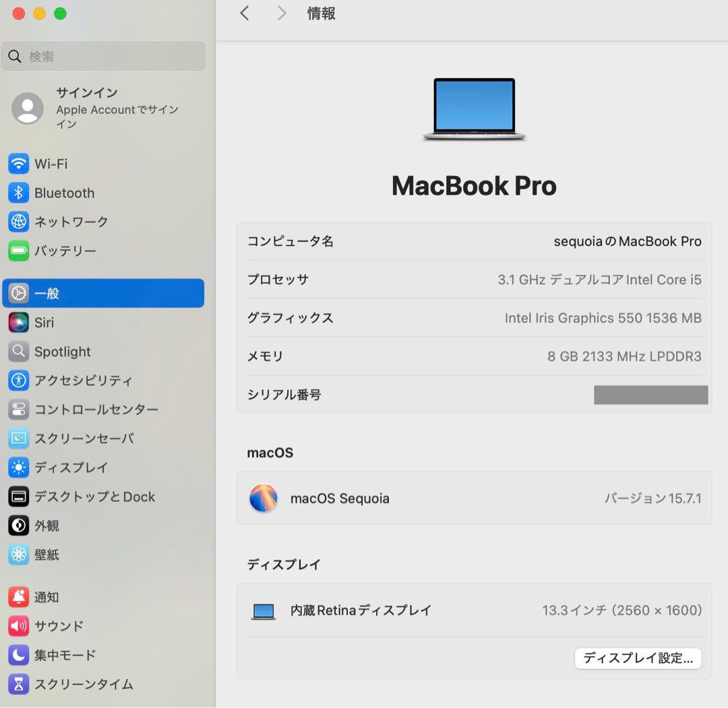Click the 検索 search field
This screenshot has height=708, width=728.
tap(101, 57)
